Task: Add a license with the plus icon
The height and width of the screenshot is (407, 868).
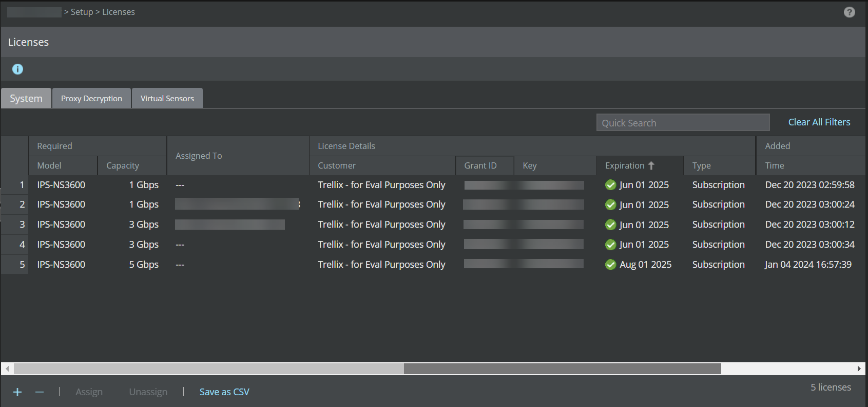Action: (17, 392)
